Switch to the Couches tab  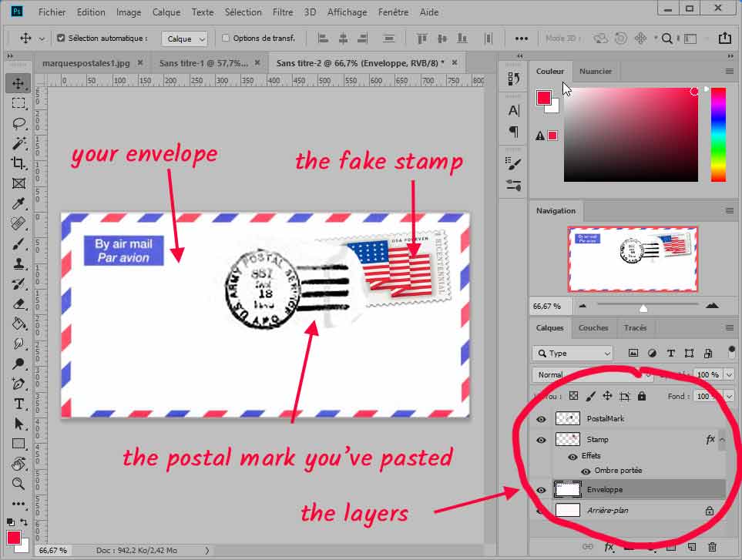pyautogui.click(x=593, y=328)
